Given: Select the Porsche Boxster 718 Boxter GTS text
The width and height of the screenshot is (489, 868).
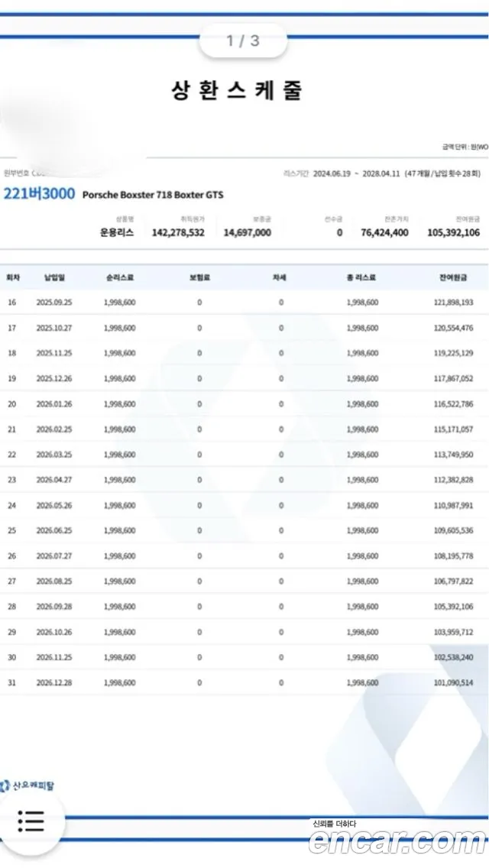Looking at the screenshot, I should [x=153, y=195].
